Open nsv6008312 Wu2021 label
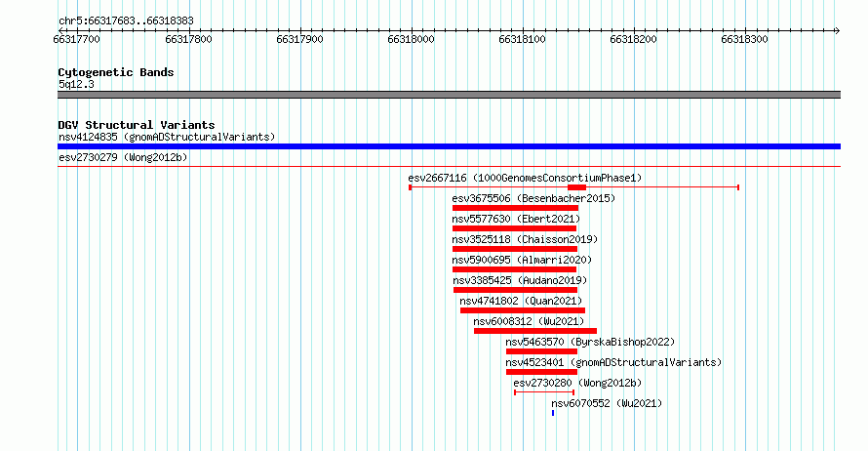Viewport: 868px width, 451px height. [x=529, y=321]
